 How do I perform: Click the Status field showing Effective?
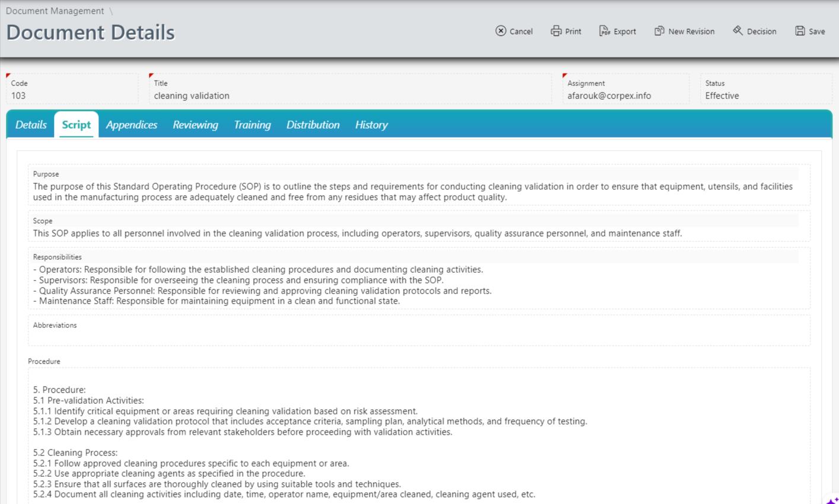pyautogui.click(x=766, y=90)
